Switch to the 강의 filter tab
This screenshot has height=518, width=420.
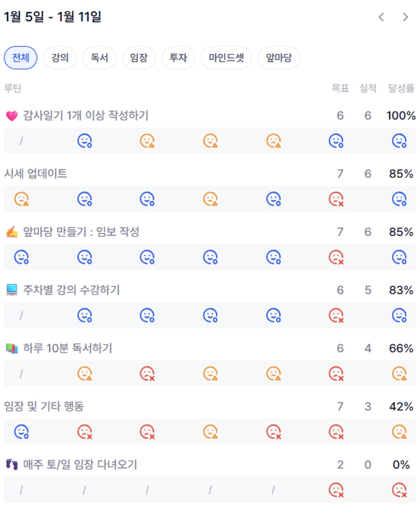59,58
